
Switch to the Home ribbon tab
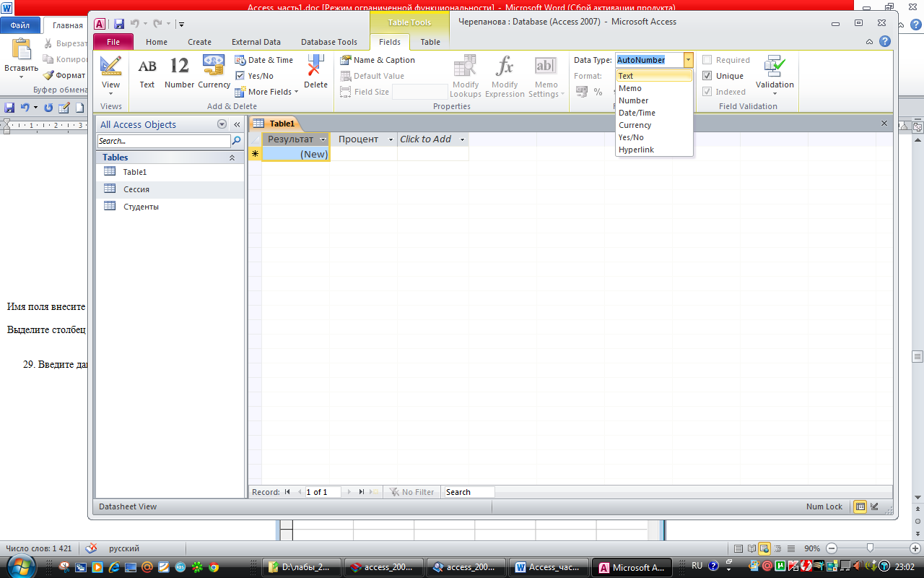[157, 42]
